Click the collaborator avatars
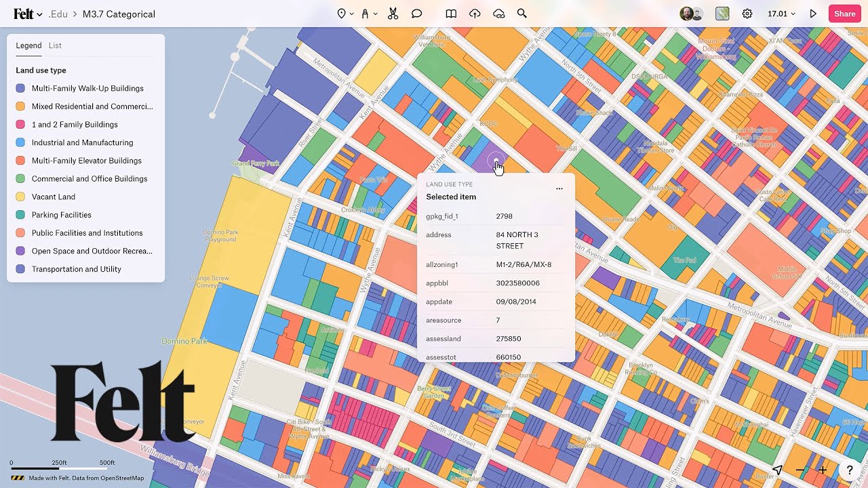 [692, 14]
